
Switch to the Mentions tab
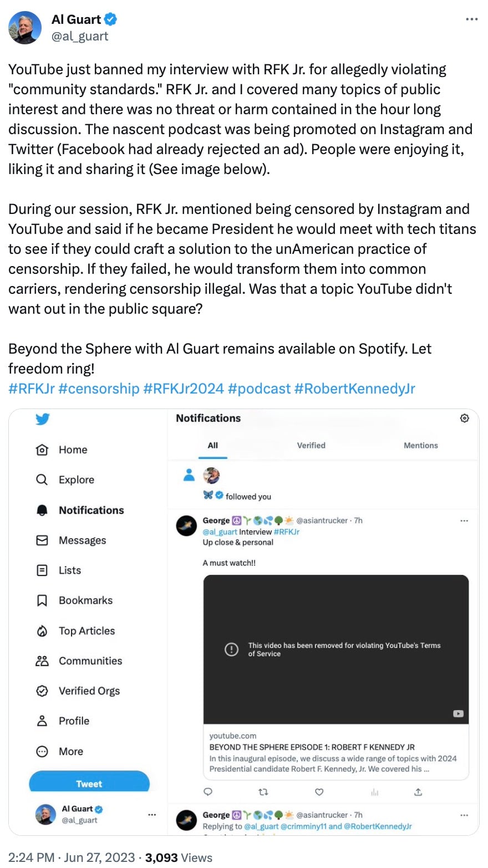coord(421,445)
